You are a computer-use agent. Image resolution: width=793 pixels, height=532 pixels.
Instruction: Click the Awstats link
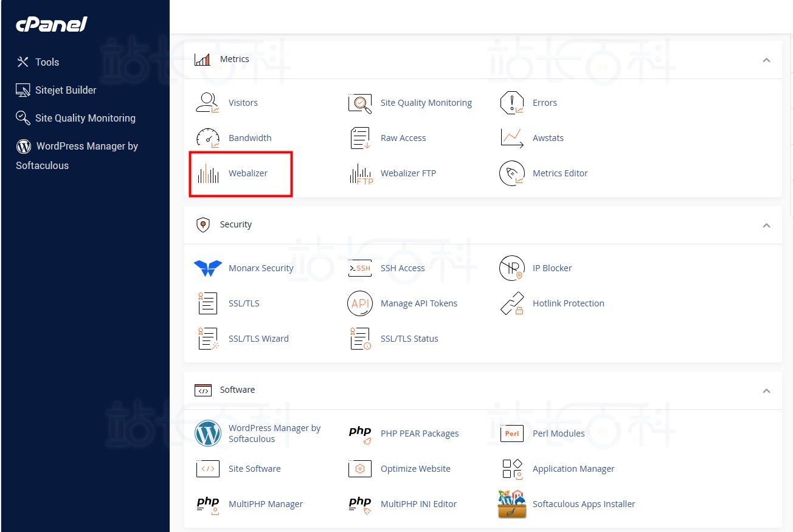point(548,138)
